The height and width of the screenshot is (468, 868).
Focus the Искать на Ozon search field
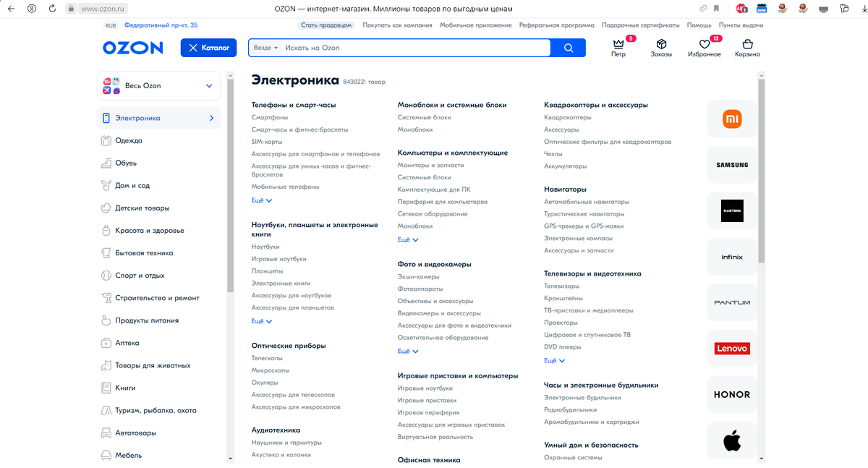[x=416, y=48]
